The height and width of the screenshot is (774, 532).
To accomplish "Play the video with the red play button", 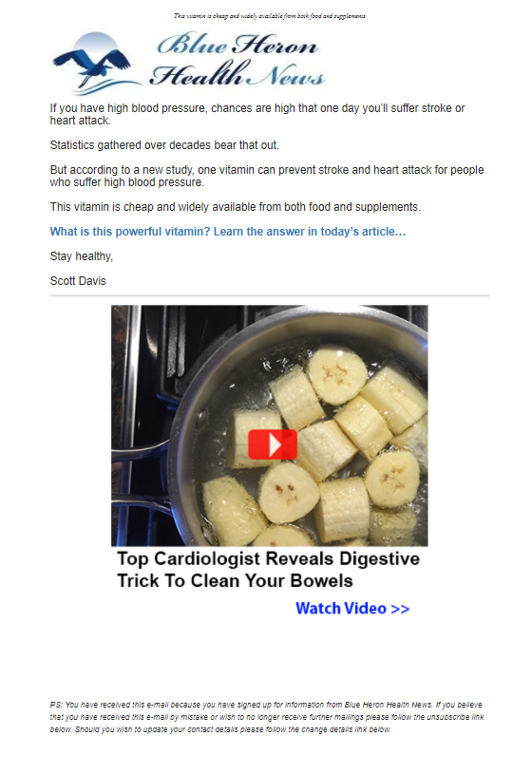I will click(272, 444).
